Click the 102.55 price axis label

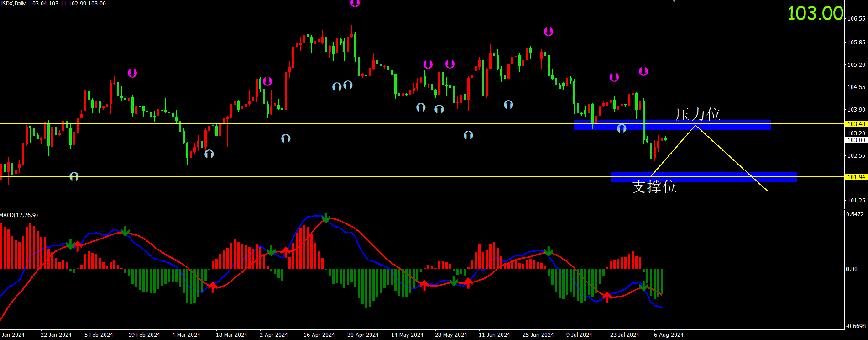(x=856, y=156)
